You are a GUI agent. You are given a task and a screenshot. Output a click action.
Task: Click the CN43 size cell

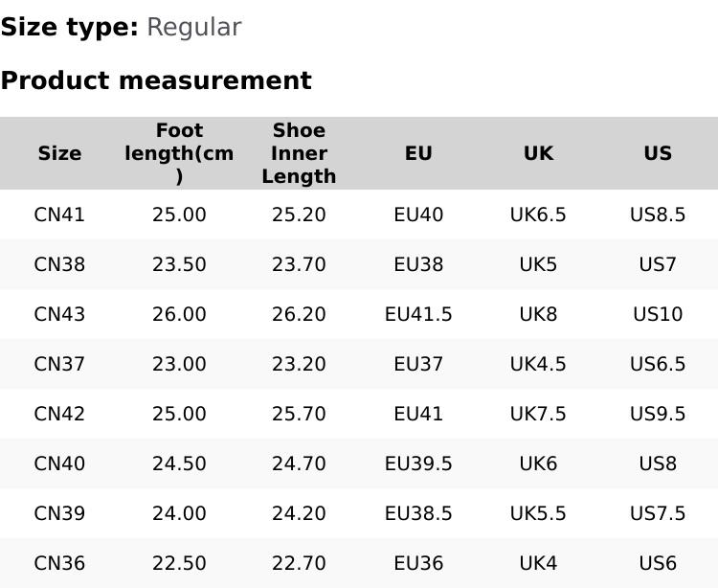pyautogui.click(x=59, y=314)
